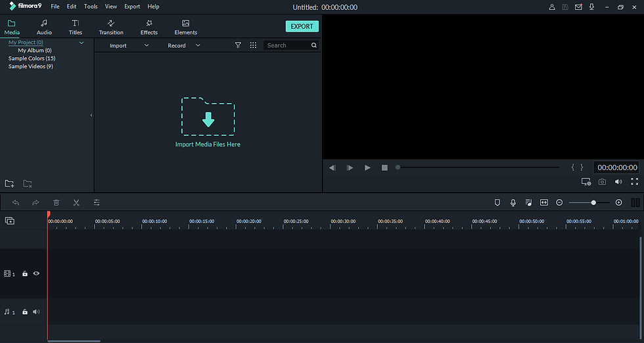The image size is (644, 343).
Task: Lock video track 1
Action: click(25, 273)
